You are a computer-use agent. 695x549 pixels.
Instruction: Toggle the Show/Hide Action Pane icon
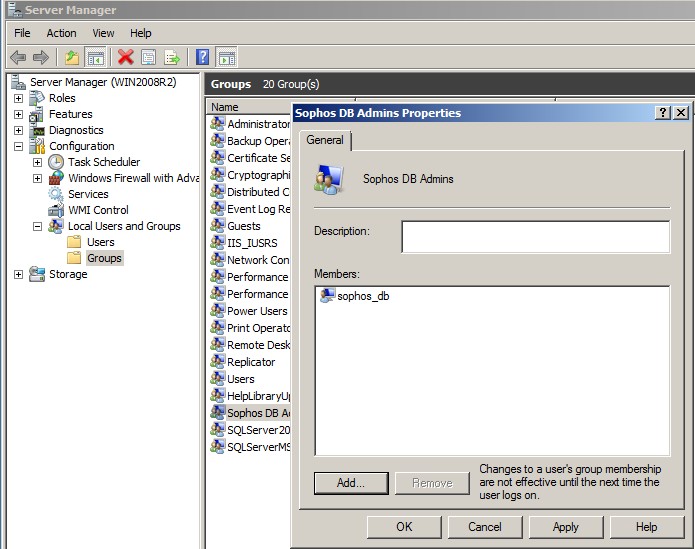[x=226, y=57]
